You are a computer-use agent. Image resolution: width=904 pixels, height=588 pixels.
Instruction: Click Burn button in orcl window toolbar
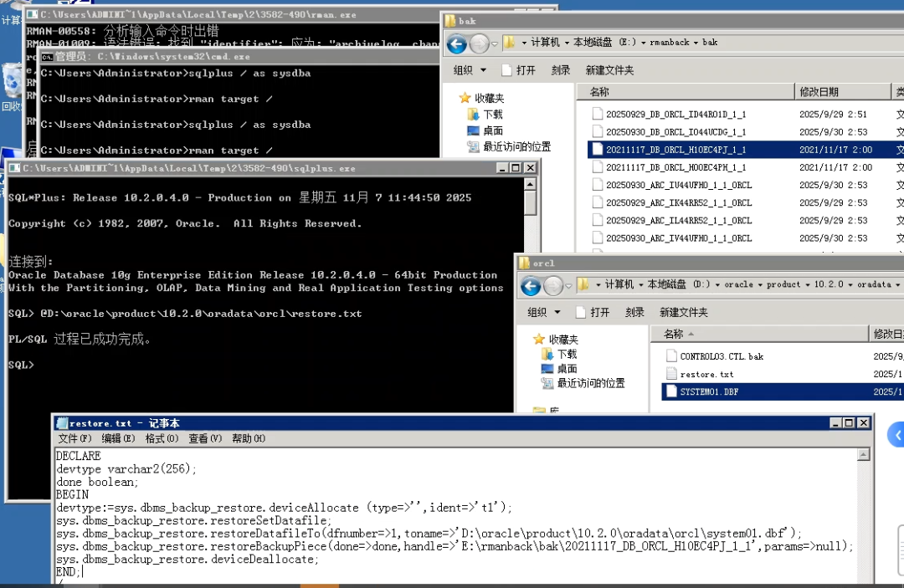634,312
